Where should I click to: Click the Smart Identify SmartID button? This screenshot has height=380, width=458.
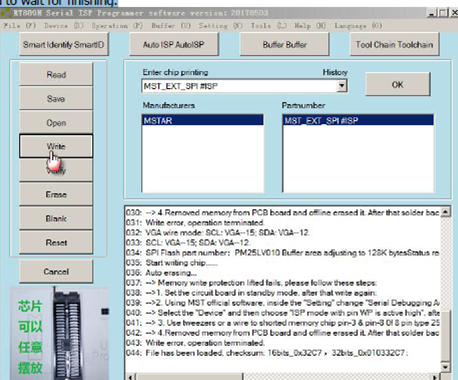pos(64,44)
